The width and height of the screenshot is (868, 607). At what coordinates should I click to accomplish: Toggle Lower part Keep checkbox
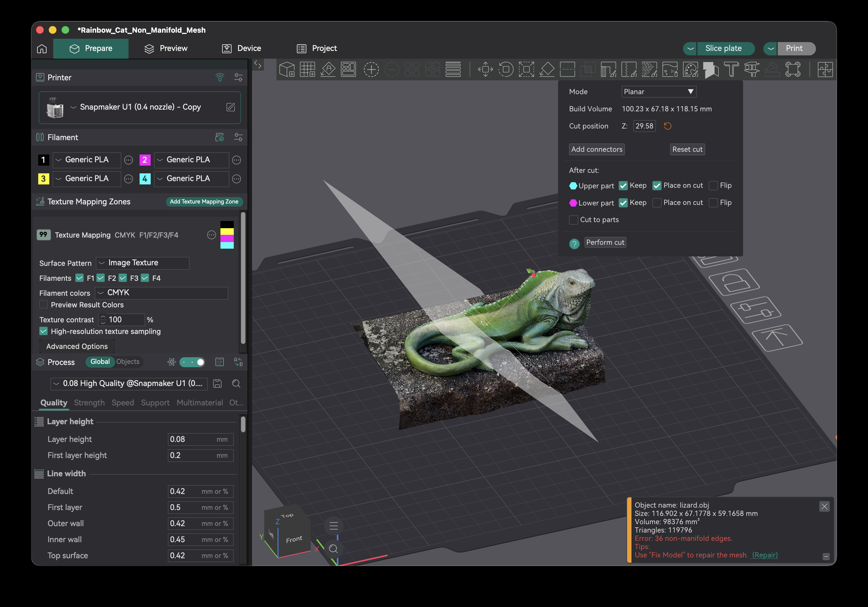click(x=623, y=203)
